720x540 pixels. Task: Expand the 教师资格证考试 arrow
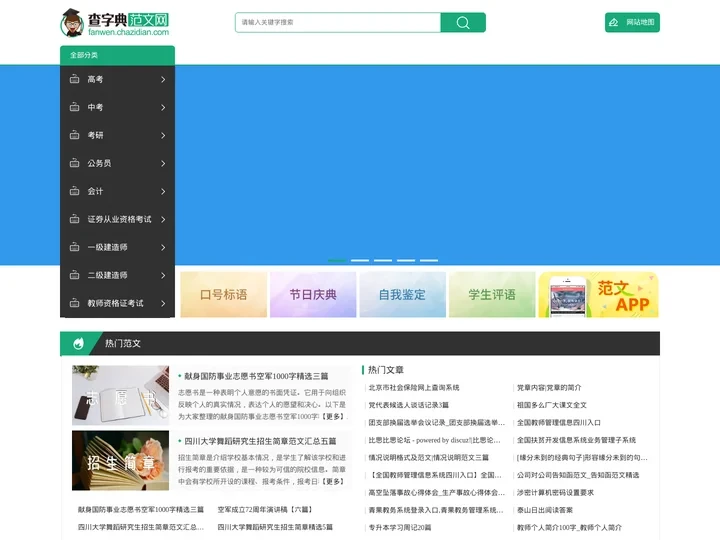tap(163, 304)
